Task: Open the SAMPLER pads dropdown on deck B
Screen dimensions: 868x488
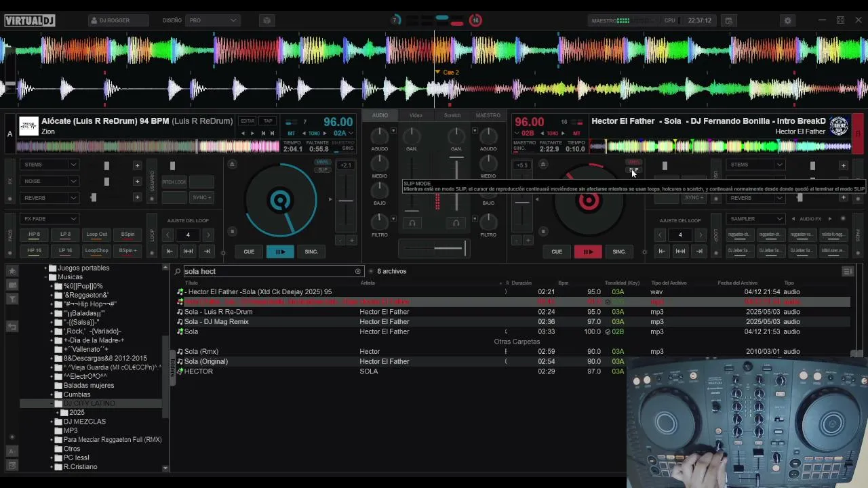Action: coord(756,219)
